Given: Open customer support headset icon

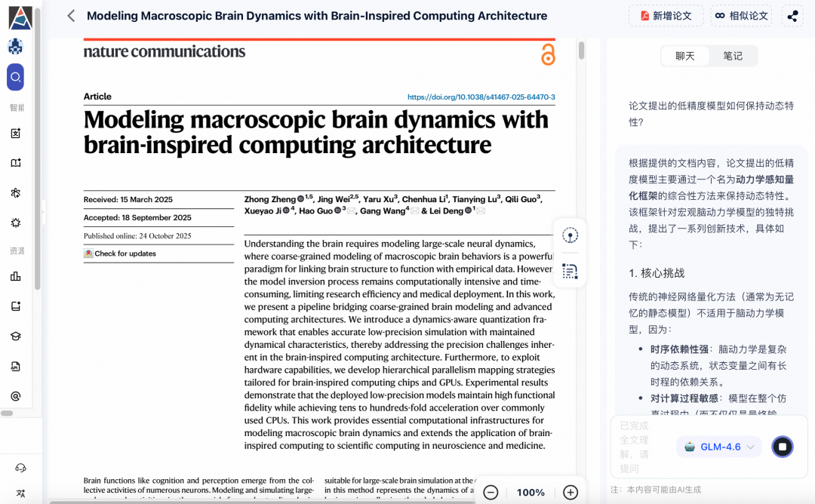Looking at the screenshot, I should click(20, 468).
